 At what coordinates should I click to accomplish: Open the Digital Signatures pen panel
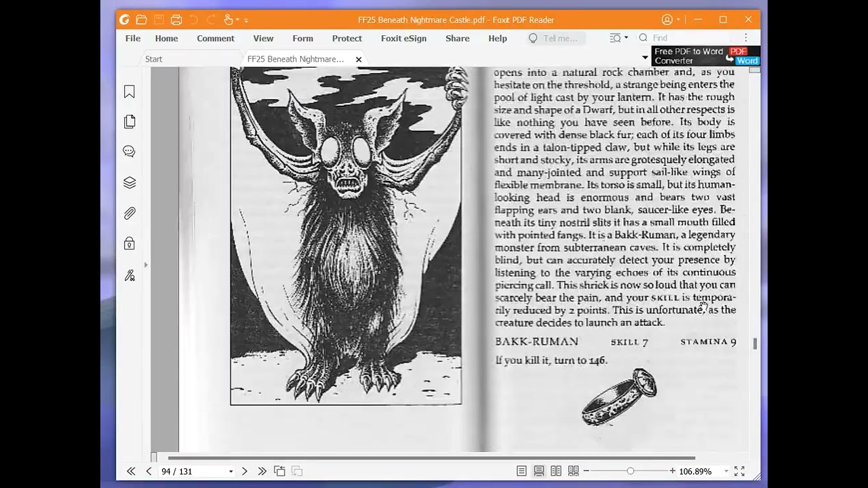click(130, 275)
